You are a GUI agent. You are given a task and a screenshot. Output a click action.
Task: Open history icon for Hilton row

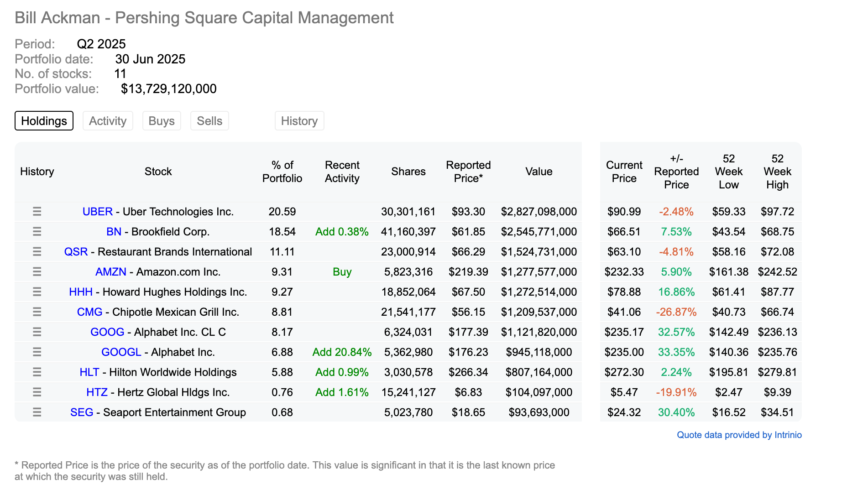tap(37, 372)
